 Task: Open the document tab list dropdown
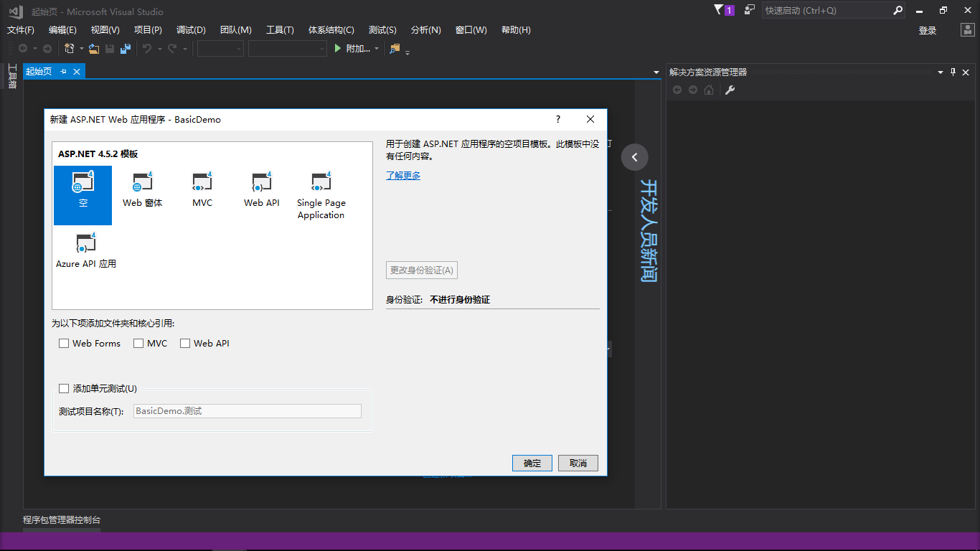pos(656,72)
